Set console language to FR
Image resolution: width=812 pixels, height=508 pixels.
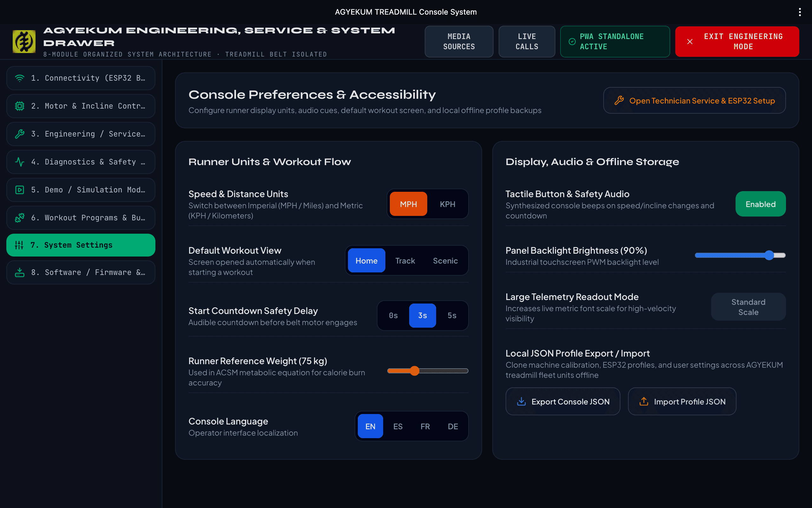click(x=425, y=426)
